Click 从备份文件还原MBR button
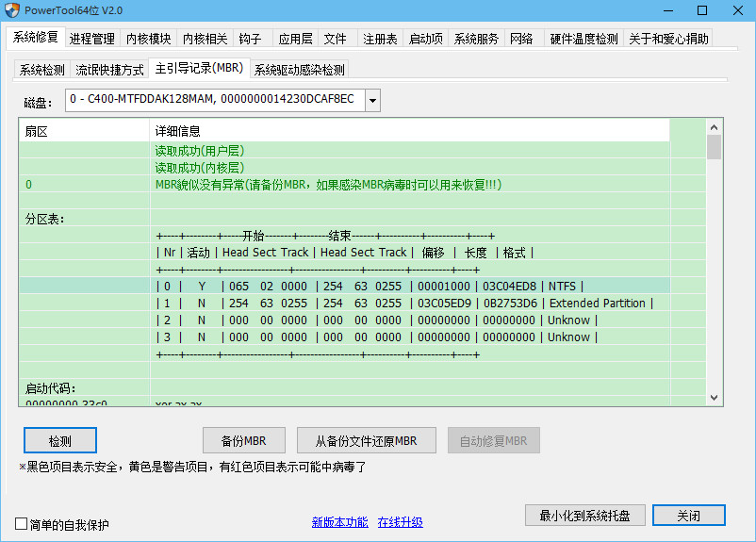The image size is (756, 542). [x=367, y=440]
